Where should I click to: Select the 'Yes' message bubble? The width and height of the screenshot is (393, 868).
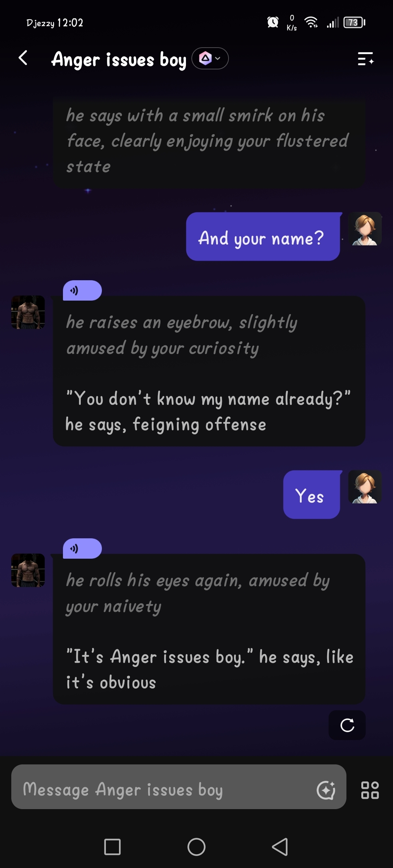311,495
